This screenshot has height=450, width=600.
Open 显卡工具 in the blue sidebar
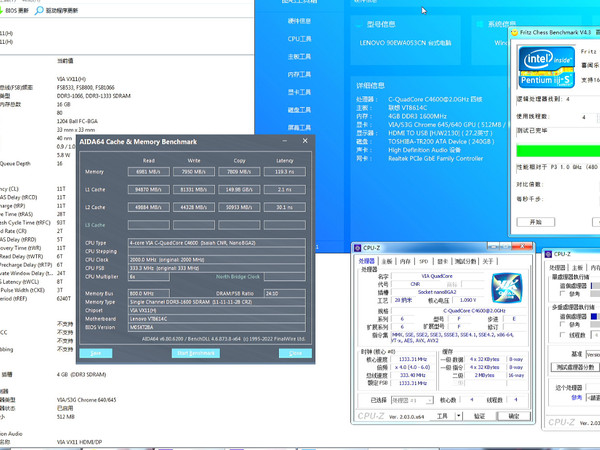point(299,92)
